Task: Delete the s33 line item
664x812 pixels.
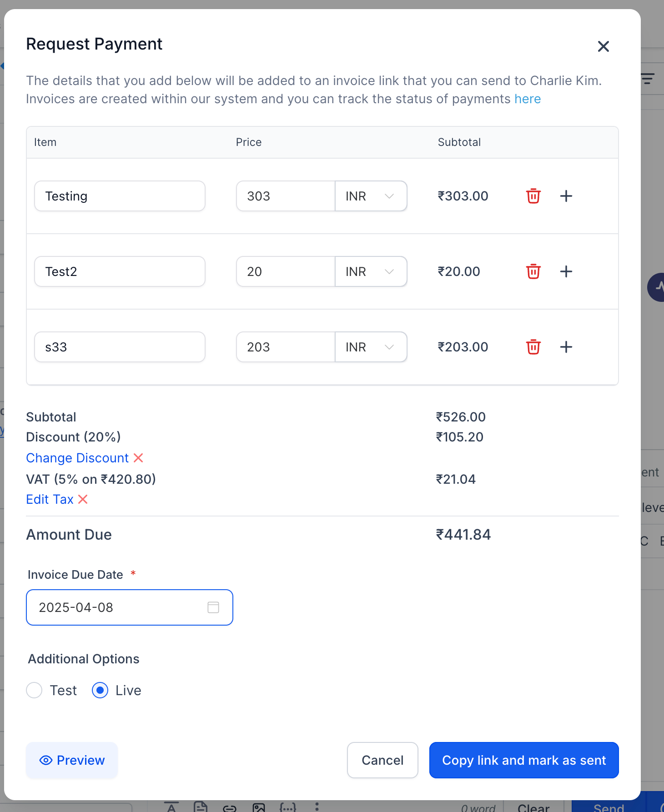Action: coord(533,347)
